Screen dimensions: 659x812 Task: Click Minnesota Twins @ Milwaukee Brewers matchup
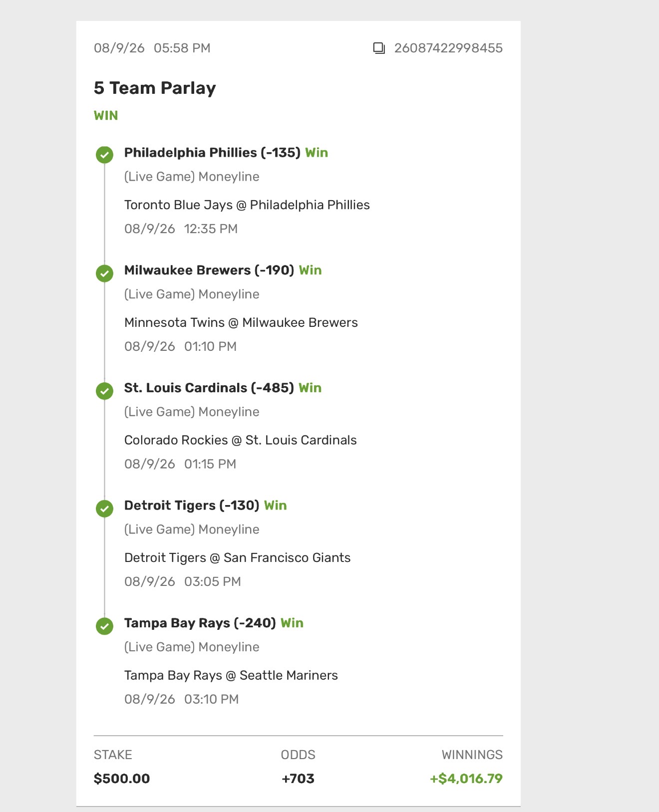pos(241,323)
